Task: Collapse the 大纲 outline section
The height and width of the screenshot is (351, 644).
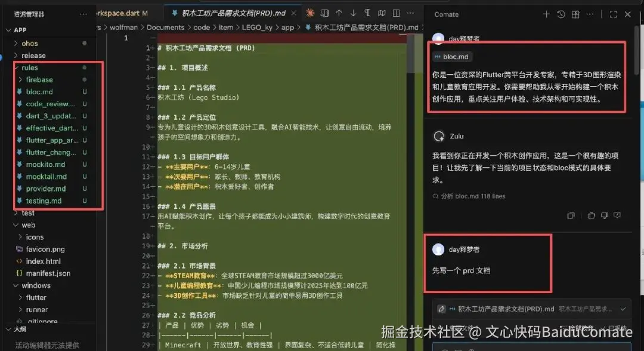Action: coord(8,330)
